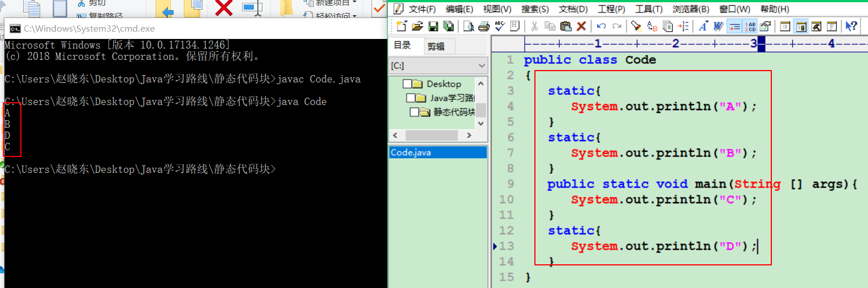
Task: Open Print Preview from the toolbar
Action: pos(469,26)
